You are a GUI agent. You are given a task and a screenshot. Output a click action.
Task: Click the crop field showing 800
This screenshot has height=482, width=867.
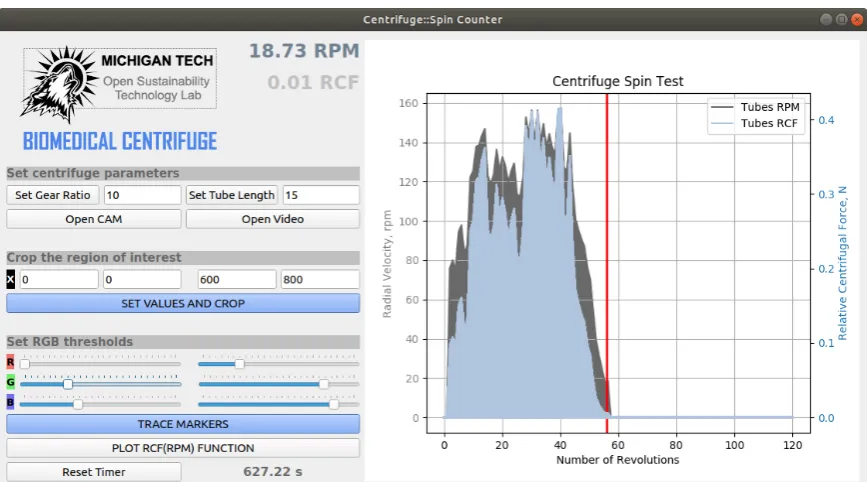tap(320, 279)
